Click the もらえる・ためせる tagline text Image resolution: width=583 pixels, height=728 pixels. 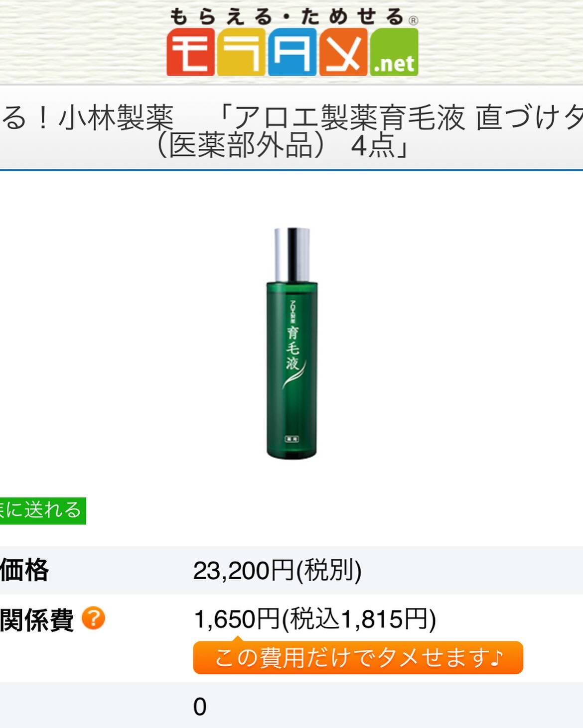click(x=287, y=17)
